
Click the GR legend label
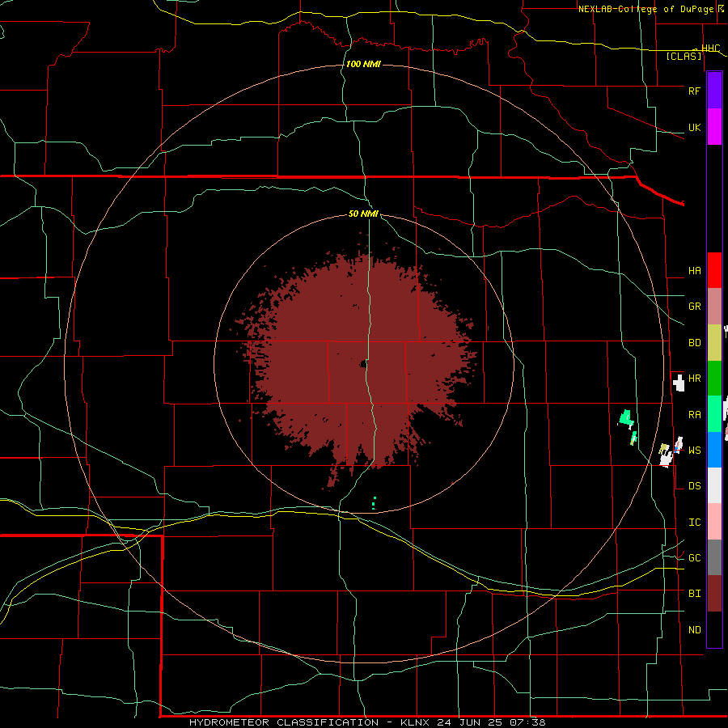click(x=694, y=307)
